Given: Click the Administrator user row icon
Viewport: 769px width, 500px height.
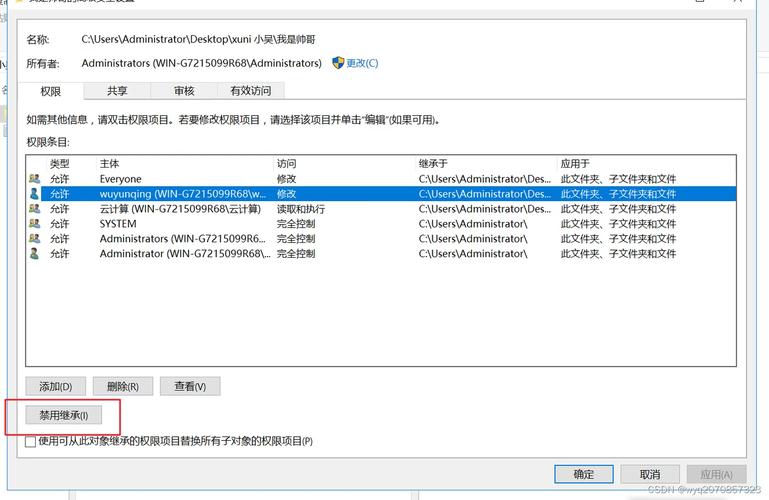Looking at the screenshot, I should (x=34, y=253).
